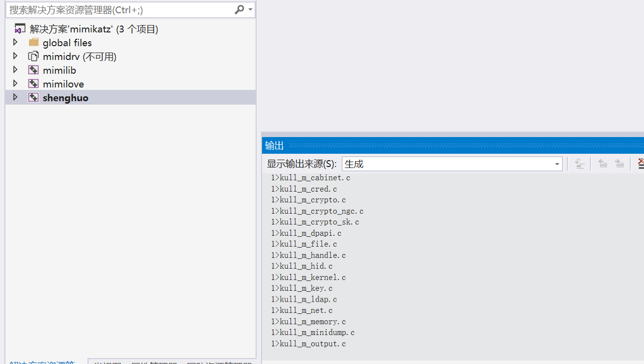The height and width of the screenshot is (364, 644).
Task: Select the shenghuo startup project
Action: click(65, 98)
